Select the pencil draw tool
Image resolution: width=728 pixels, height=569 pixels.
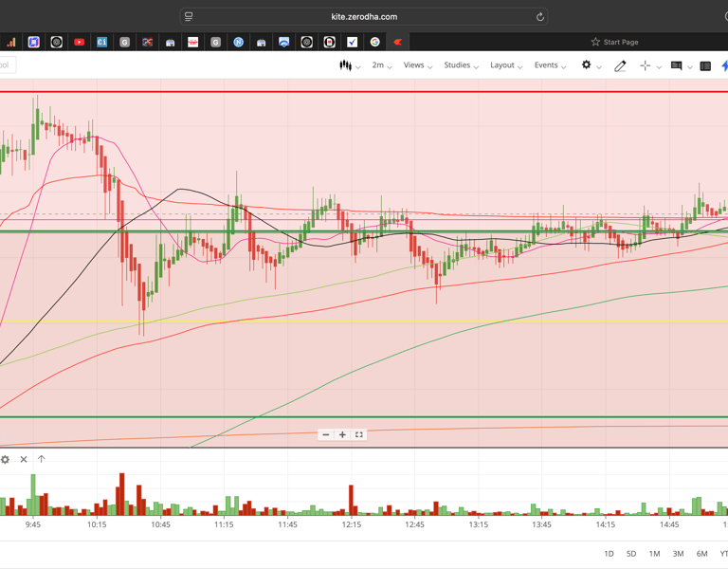click(x=620, y=66)
